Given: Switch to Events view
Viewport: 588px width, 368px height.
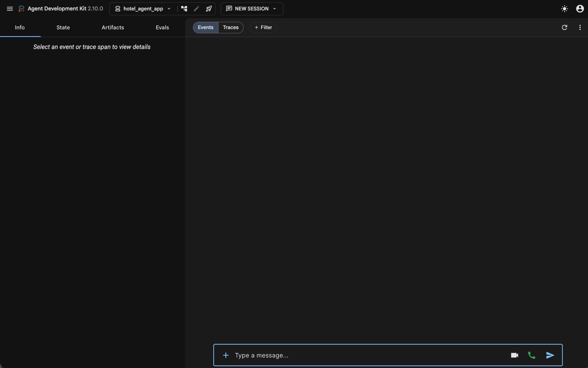Looking at the screenshot, I should 206,27.
